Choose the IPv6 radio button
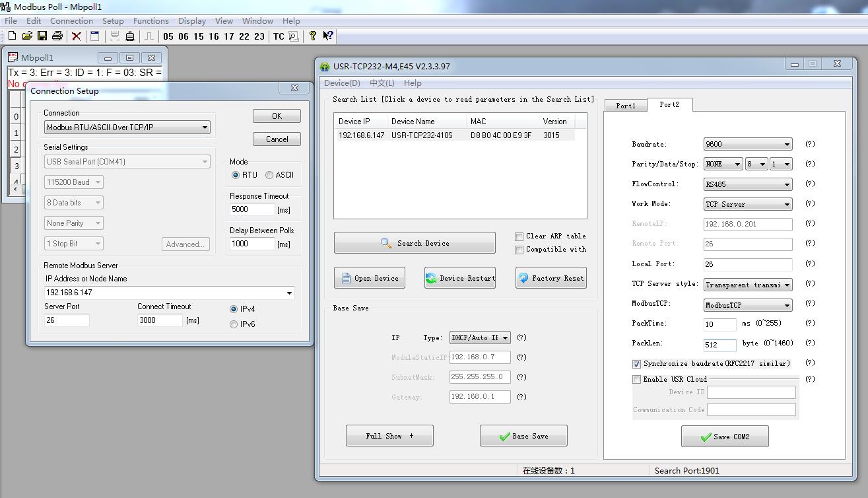 (x=234, y=324)
